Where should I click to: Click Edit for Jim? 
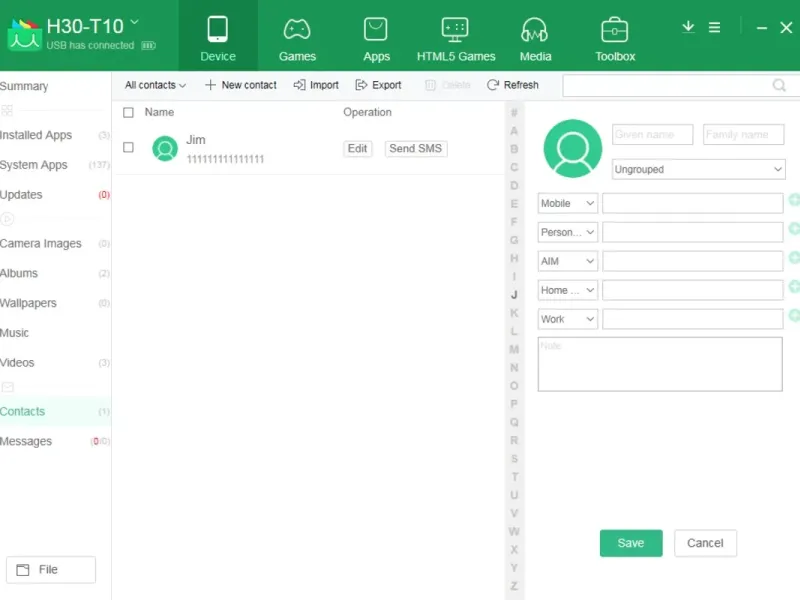click(x=357, y=148)
